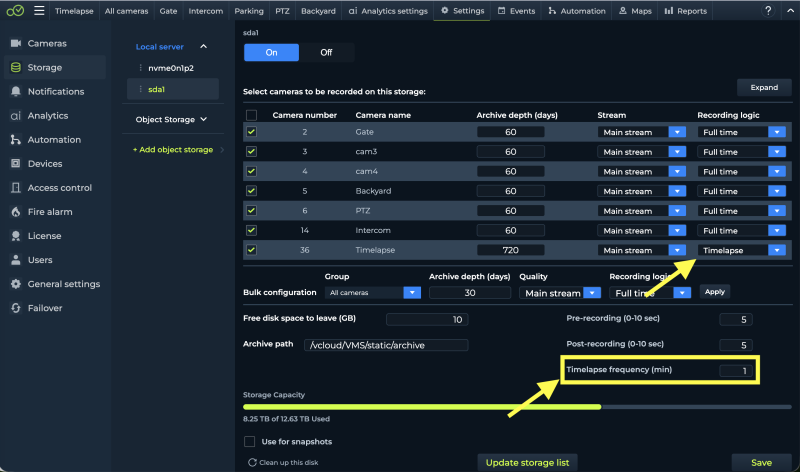The height and width of the screenshot is (472, 800).
Task: Click the cloud logo icon
Action: 15,10
